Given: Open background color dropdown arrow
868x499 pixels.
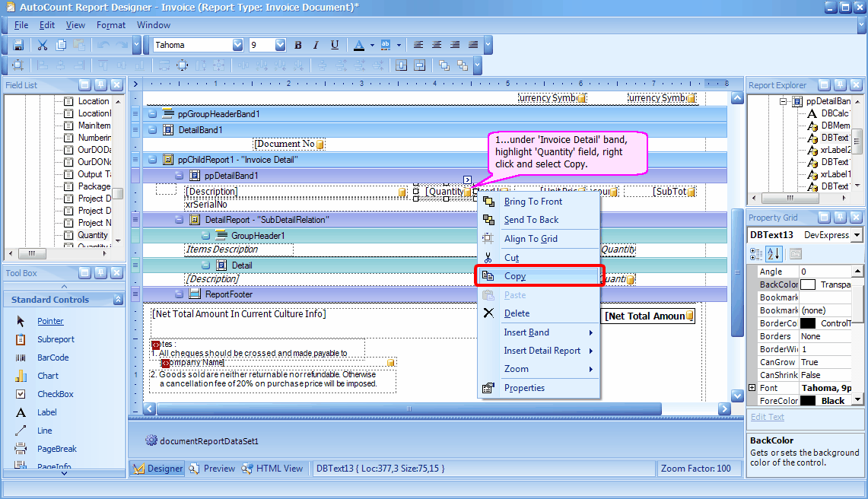Looking at the screenshot, I should 399,45.
